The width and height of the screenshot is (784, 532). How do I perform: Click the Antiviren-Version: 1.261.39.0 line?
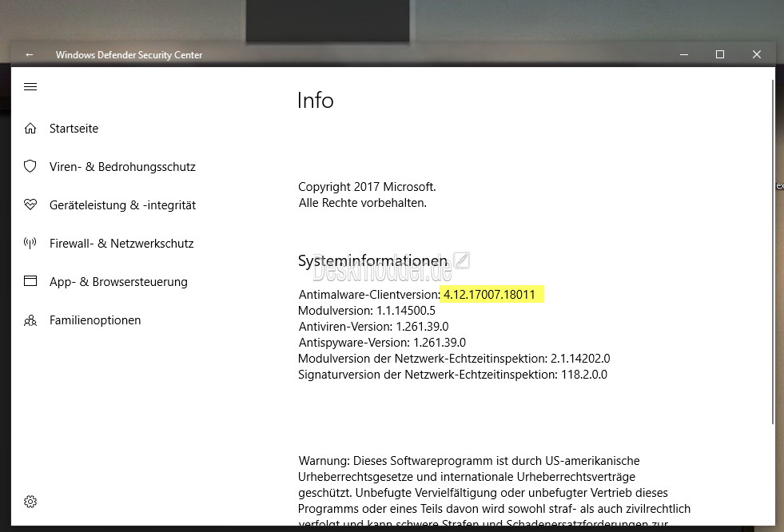tap(373, 327)
